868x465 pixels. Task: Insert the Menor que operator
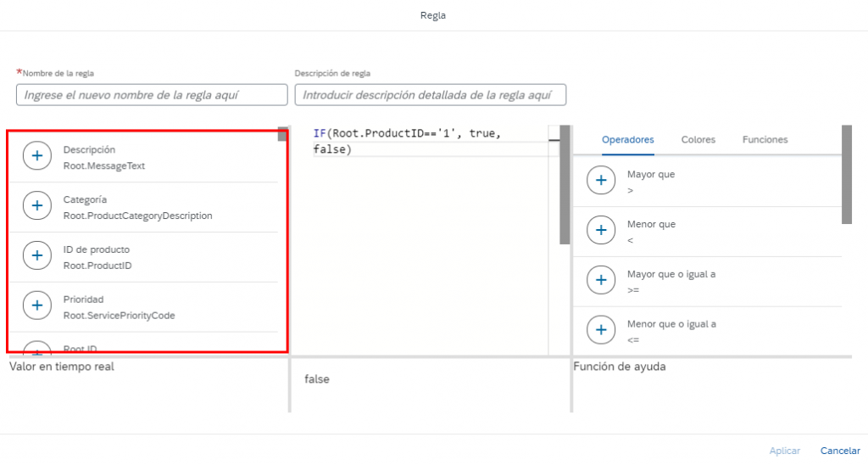[x=601, y=231]
